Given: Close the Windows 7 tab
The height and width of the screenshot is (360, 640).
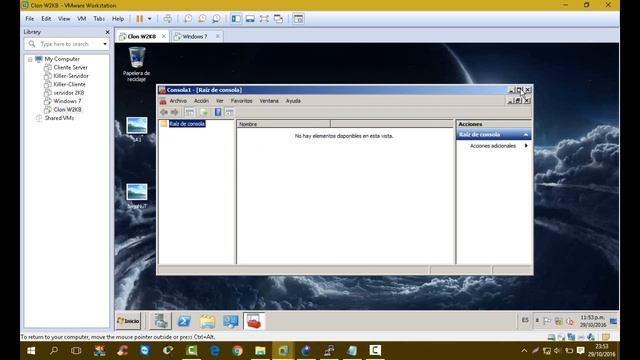Looking at the screenshot, I should pyautogui.click(x=218, y=36).
